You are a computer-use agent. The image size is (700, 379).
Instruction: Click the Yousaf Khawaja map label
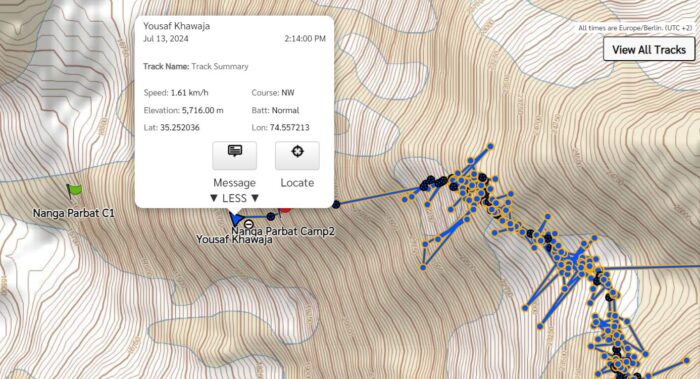click(x=234, y=240)
